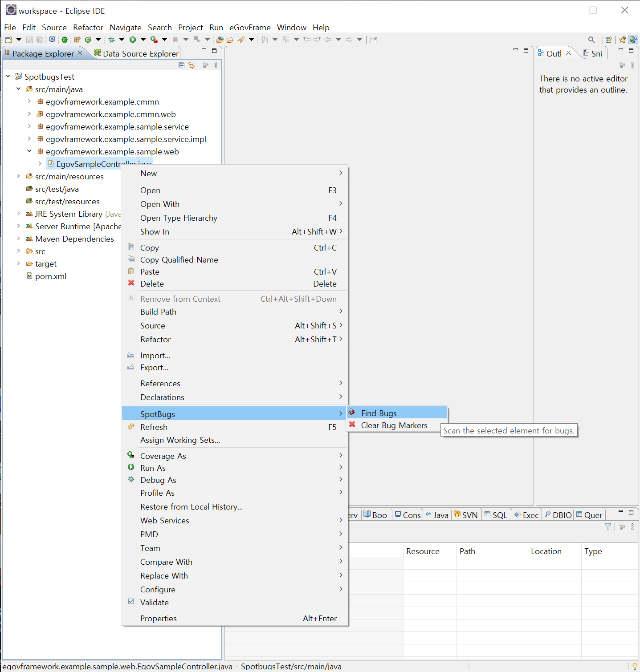Click the Open Perspective icon
Viewport: 640px width, 672px height.
coord(608,40)
